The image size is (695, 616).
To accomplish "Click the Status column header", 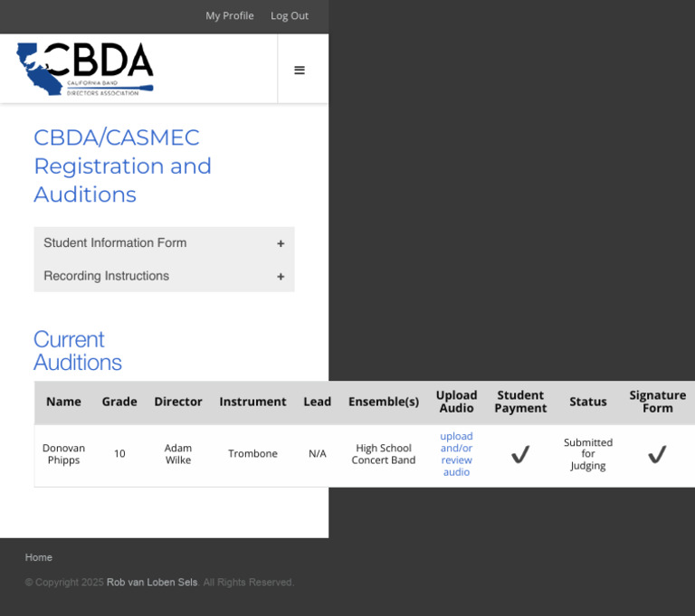I will (x=588, y=402).
